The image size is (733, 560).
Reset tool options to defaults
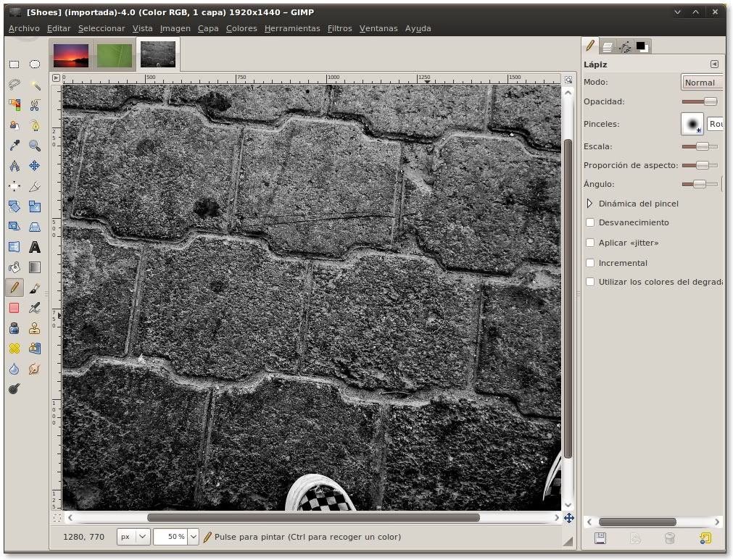[x=705, y=538]
